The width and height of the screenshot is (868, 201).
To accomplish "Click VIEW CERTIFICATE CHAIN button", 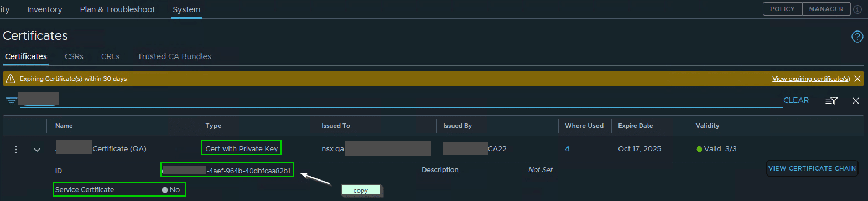I will pos(812,168).
